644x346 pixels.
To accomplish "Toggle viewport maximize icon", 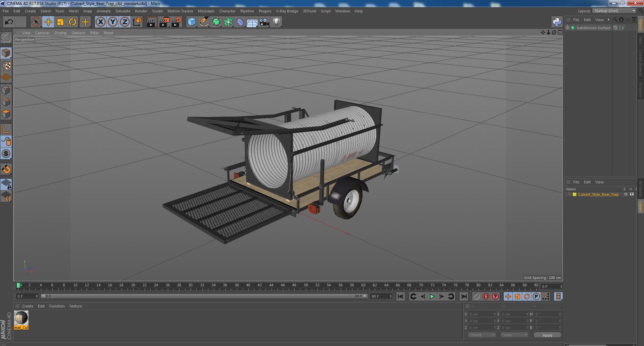I will click(x=560, y=33).
